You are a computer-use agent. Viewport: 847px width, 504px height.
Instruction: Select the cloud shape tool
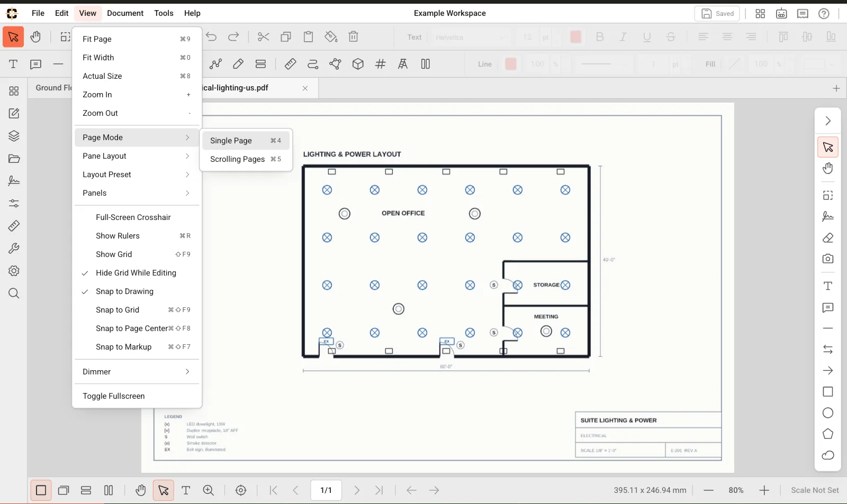click(x=828, y=455)
